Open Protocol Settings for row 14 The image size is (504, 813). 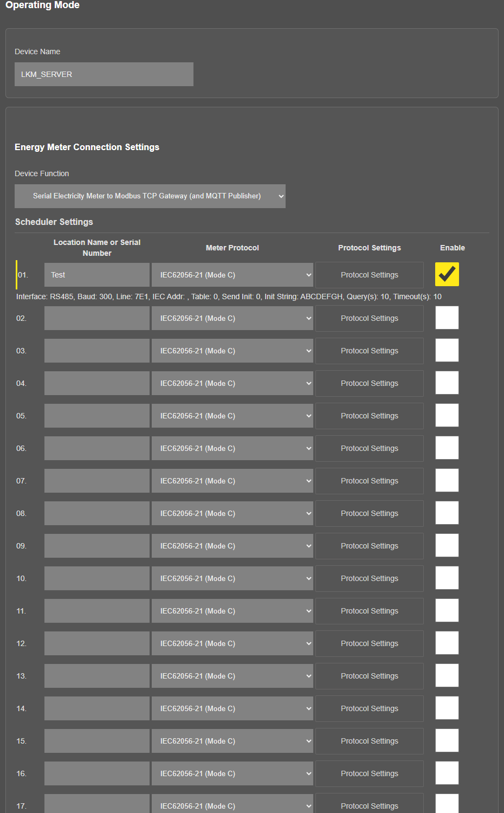(x=370, y=708)
